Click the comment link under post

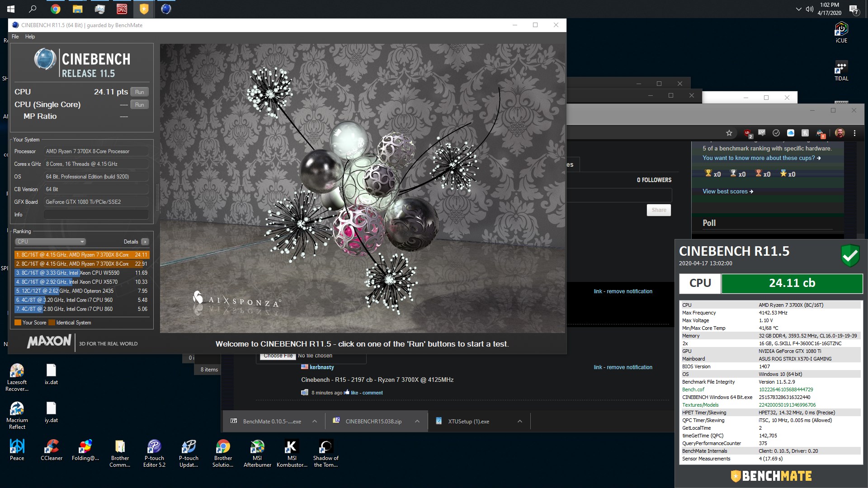[373, 393]
